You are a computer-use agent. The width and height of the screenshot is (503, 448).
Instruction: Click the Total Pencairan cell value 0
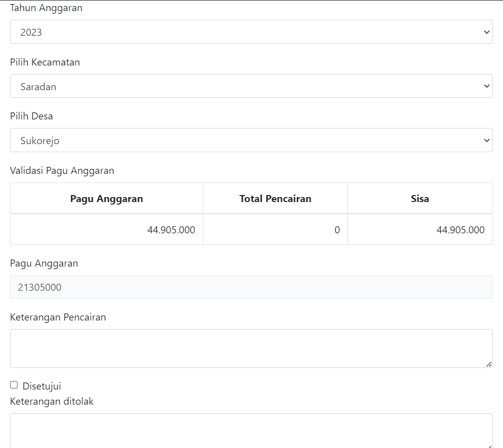(x=275, y=230)
